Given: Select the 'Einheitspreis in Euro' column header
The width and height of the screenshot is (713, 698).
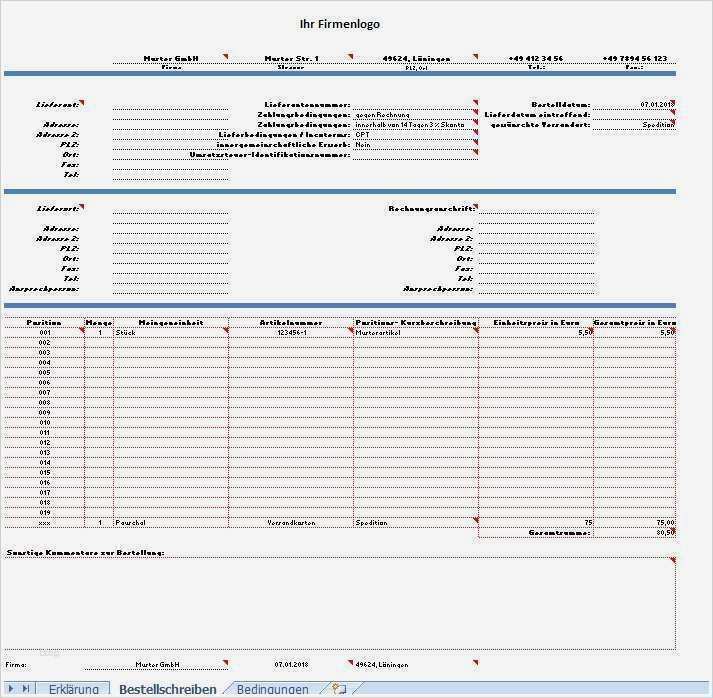Looking at the screenshot, I should click(x=536, y=322).
